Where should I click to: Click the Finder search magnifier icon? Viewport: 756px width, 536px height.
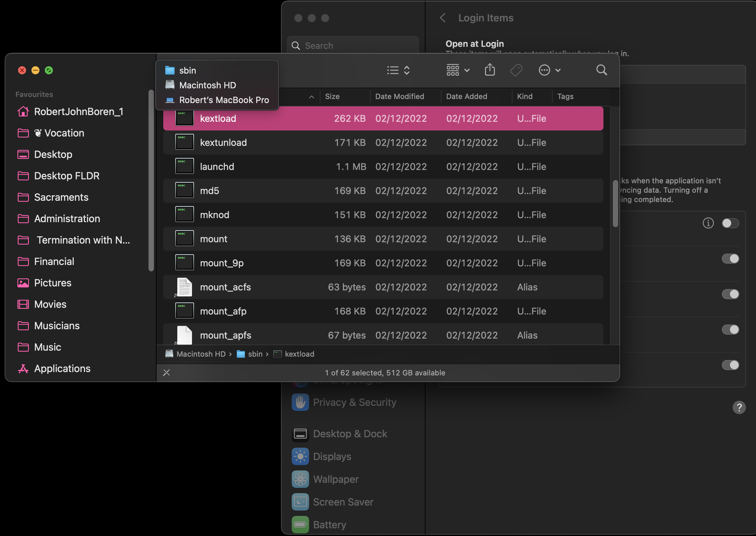pos(601,70)
